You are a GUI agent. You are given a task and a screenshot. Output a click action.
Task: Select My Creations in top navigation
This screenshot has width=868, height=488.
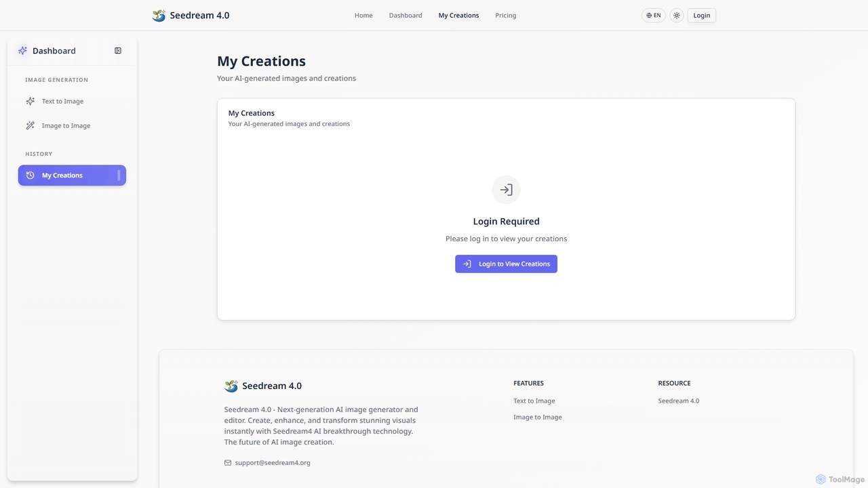458,15
